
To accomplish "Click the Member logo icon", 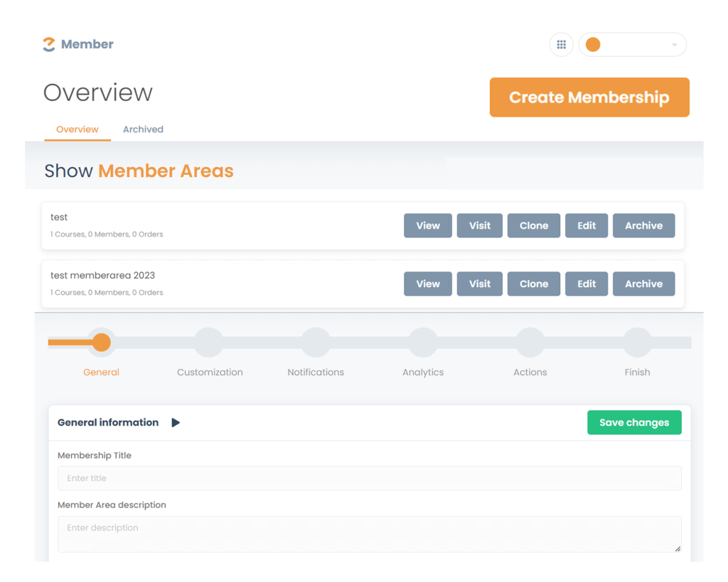I will (x=48, y=44).
